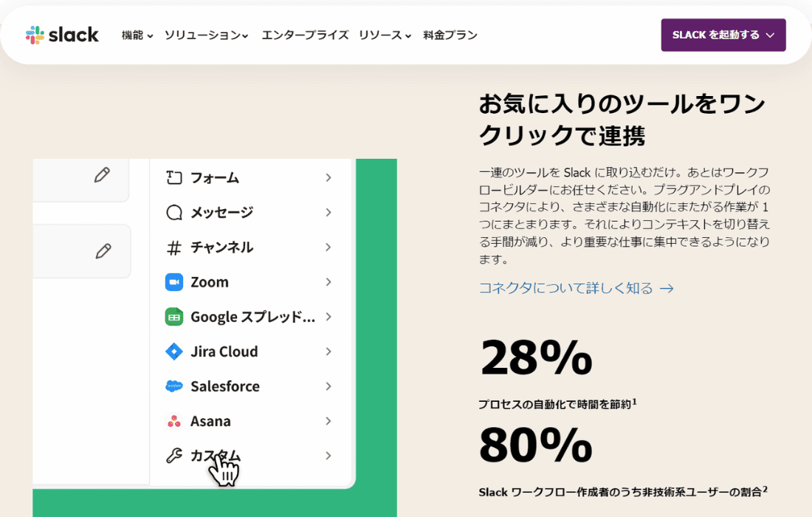Expand the chevron on the メッセージ row

pyautogui.click(x=328, y=213)
